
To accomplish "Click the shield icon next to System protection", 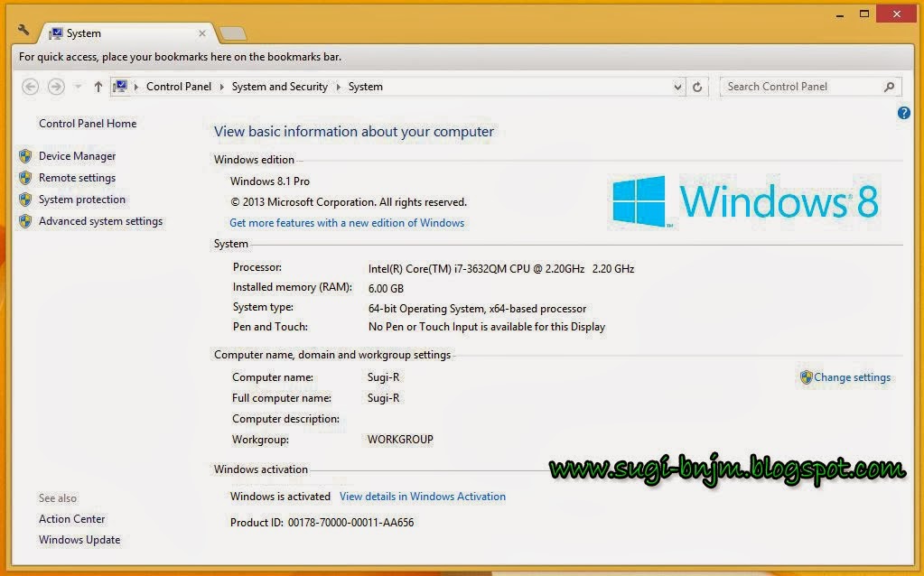I will (x=25, y=200).
